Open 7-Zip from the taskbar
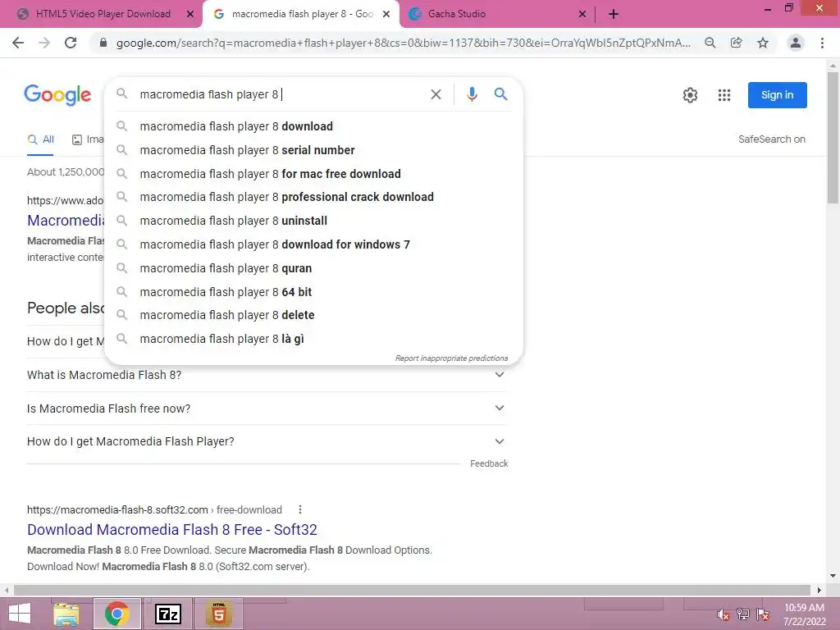This screenshot has width=840, height=630. coord(167,614)
